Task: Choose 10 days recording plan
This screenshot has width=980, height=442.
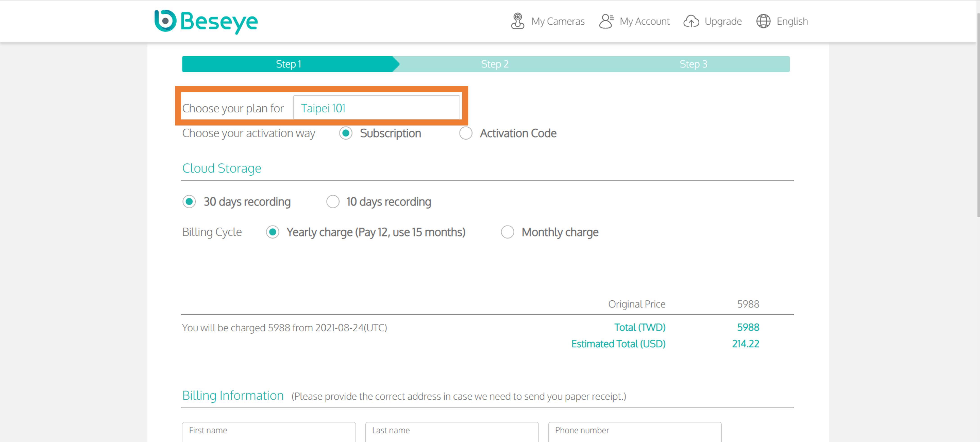Action: pos(333,201)
